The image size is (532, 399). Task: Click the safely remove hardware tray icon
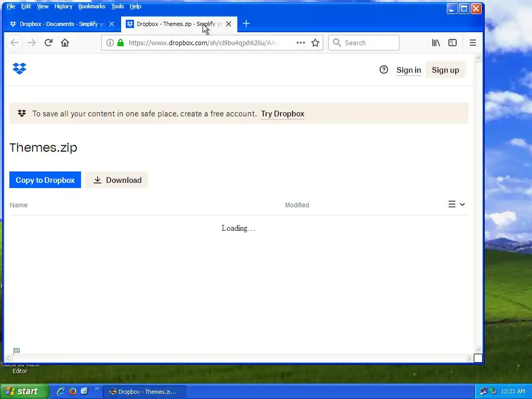pos(494,391)
